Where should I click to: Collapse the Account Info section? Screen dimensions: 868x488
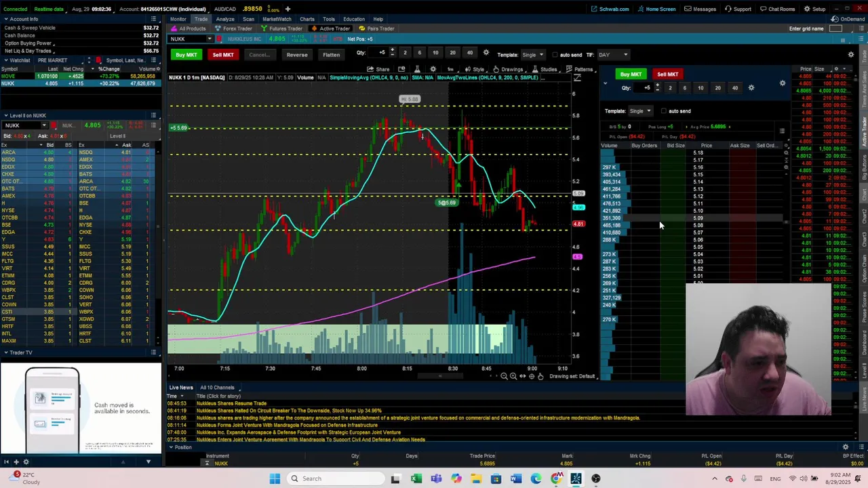[5, 19]
